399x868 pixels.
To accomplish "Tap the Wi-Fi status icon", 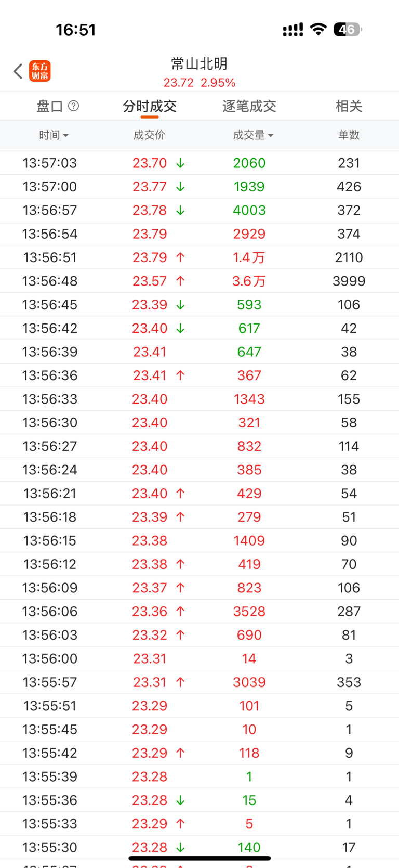I will (x=318, y=30).
